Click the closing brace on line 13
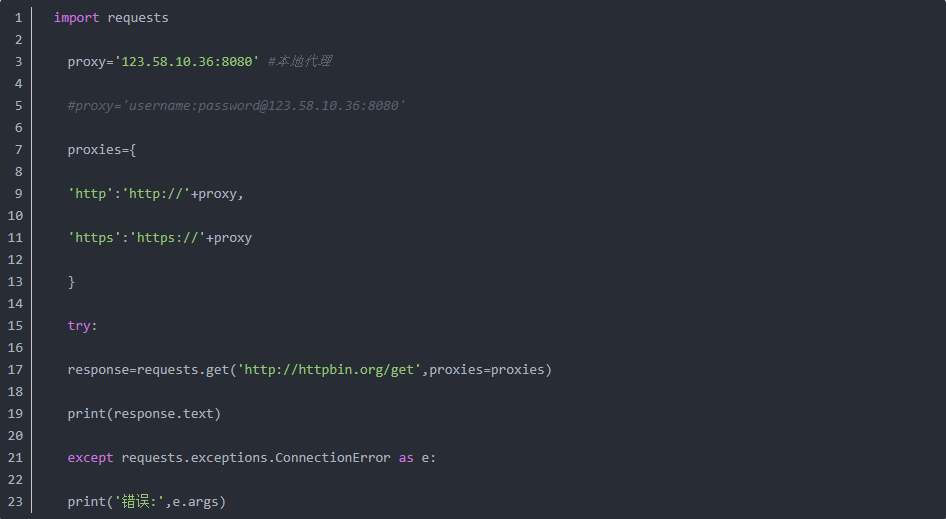Screen dimensions: 946x519 (x=72, y=282)
